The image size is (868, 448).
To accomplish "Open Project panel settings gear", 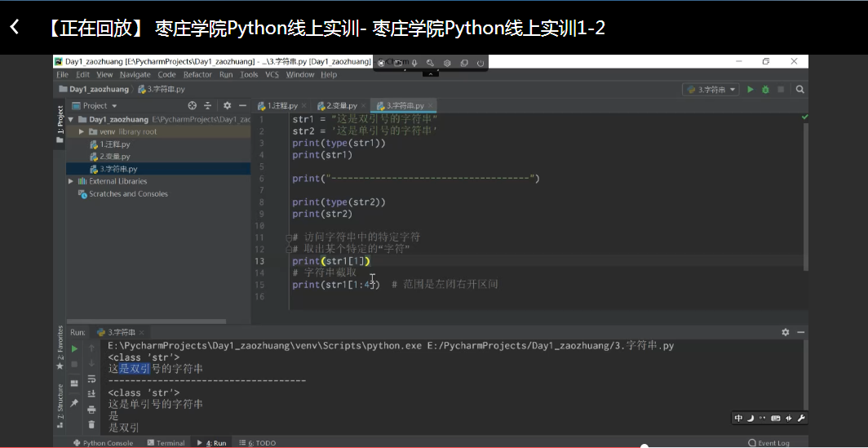I will (x=227, y=105).
